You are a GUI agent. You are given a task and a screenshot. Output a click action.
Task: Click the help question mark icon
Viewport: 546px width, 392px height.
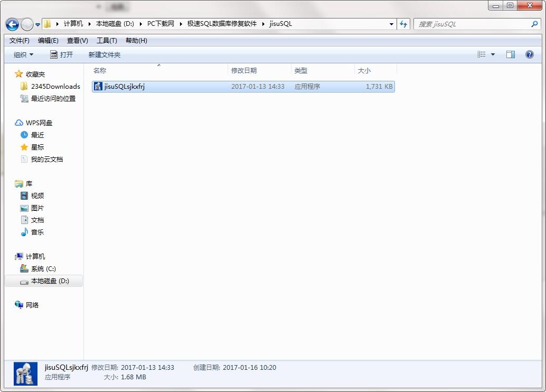tap(529, 54)
